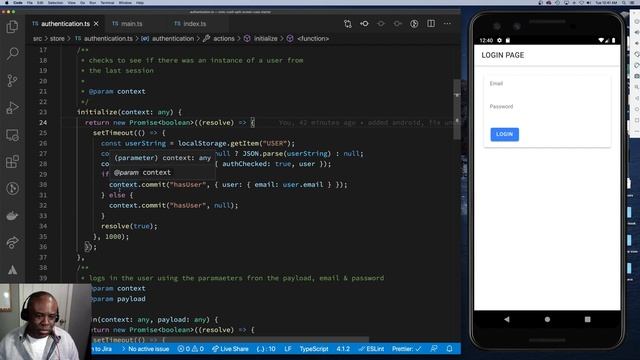Viewport: 640px width, 360px height.
Task: Open the Live Share view in activity bar
Action: tap(13, 243)
